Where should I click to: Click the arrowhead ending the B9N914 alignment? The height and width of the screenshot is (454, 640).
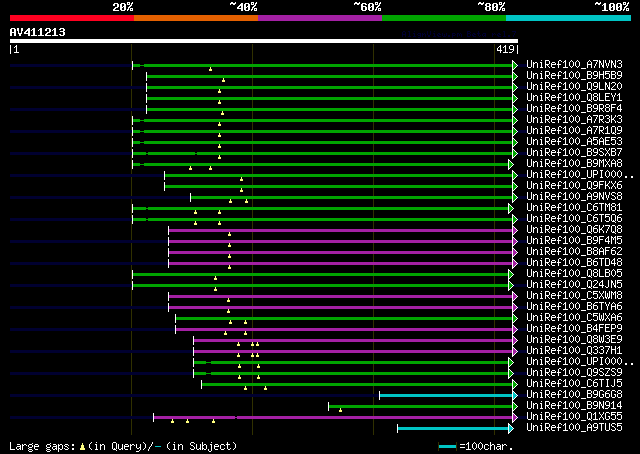pyautogui.click(x=515, y=407)
